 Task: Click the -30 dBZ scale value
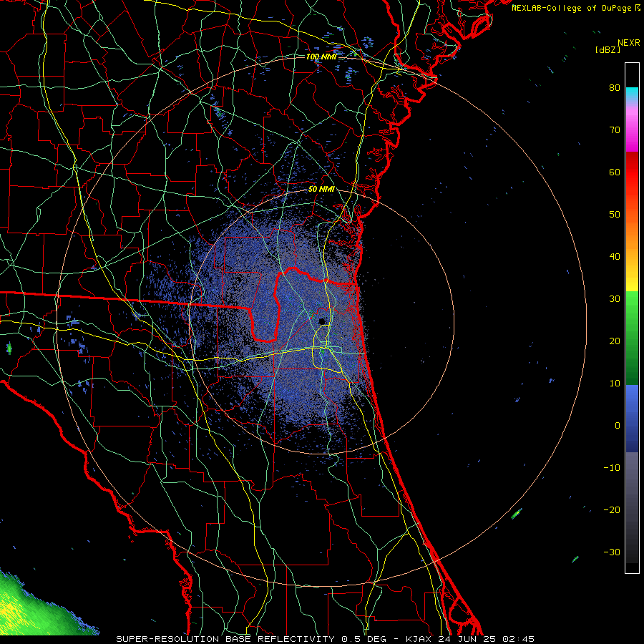(612, 552)
